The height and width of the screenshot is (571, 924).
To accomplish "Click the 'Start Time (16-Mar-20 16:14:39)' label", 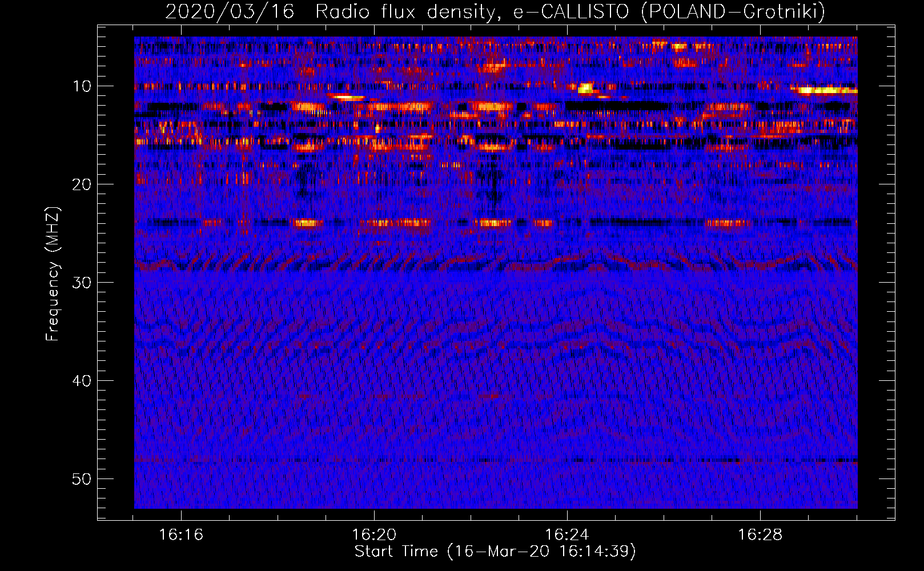I will pos(495,552).
